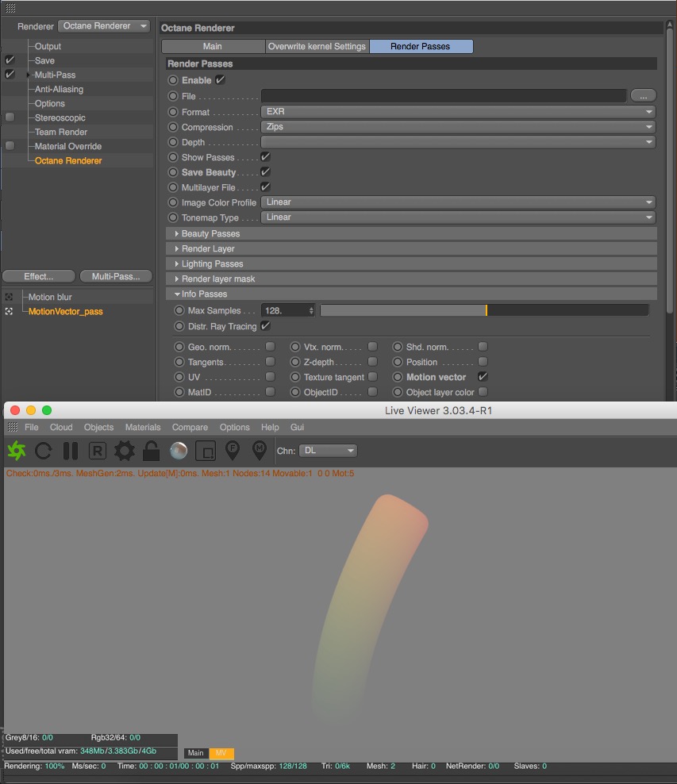Toggle the Multi-Pass sidebar checkbox
The height and width of the screenshot is (784, 677).
click(10, 74)
